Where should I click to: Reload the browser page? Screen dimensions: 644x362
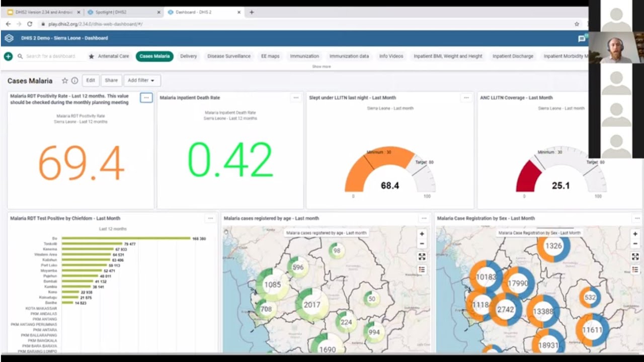click(x=30, y=24)
